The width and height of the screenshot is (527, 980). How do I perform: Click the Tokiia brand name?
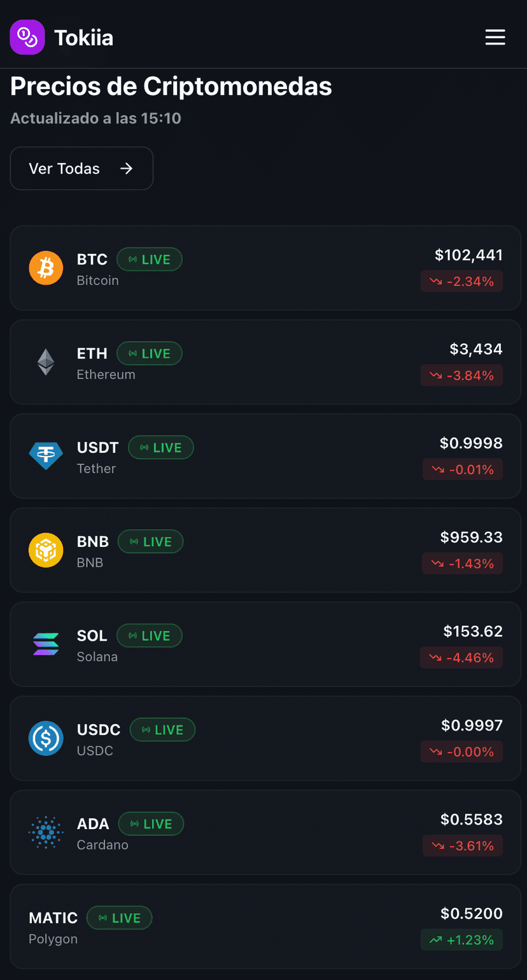[x=84, y=38]
